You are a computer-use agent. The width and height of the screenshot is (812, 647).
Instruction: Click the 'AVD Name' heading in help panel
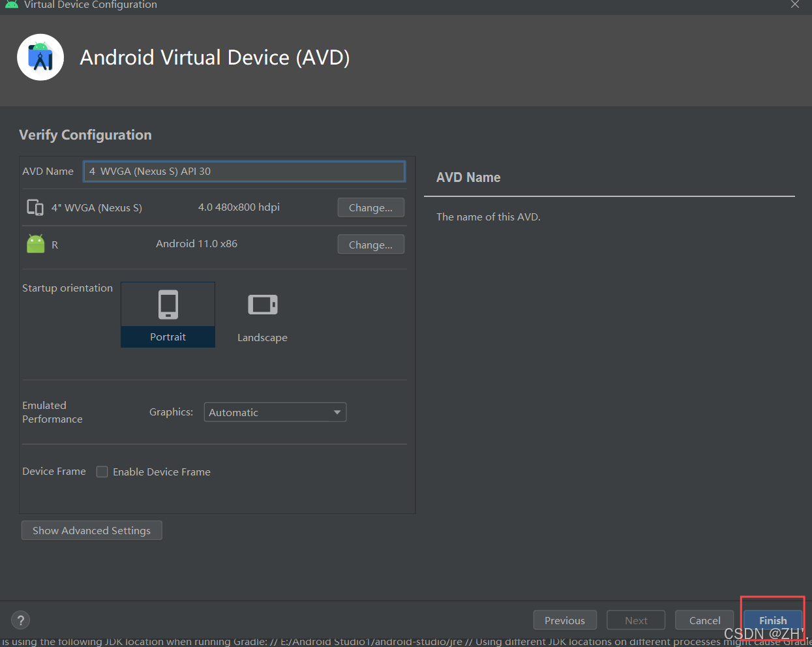tap(468, 177)
